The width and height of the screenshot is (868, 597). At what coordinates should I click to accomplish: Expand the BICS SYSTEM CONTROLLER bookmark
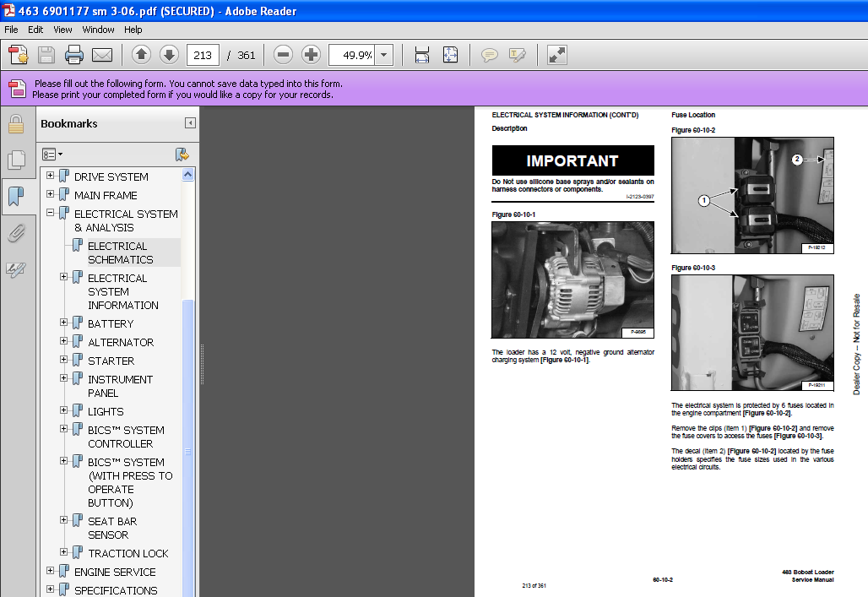click(63, 429)
